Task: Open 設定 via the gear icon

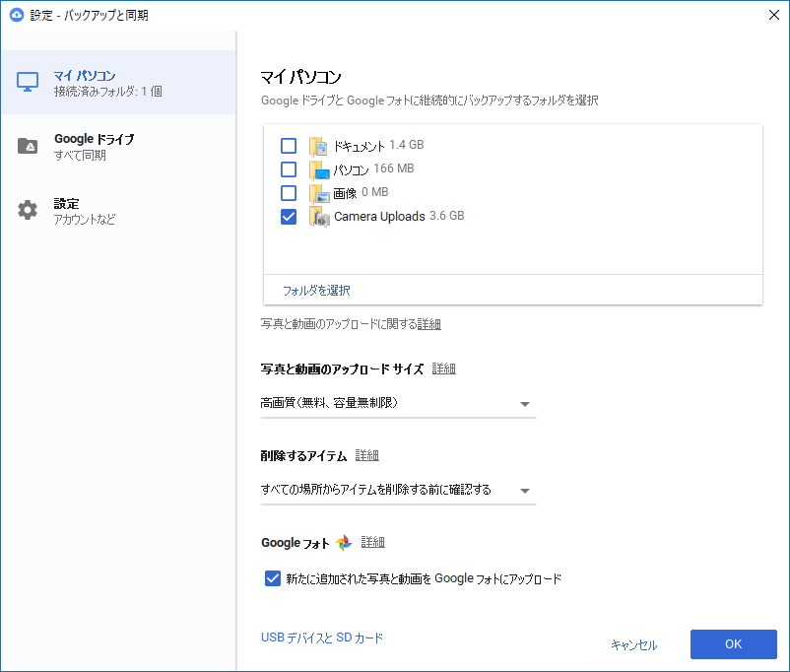Action: click(x=28, y=208)
